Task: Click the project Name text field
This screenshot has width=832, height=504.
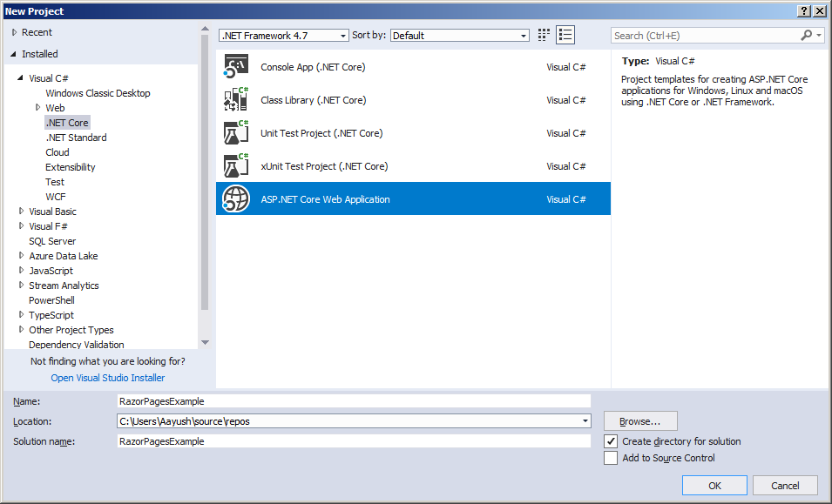Action: pyautogui.click(x=354, y=401)
